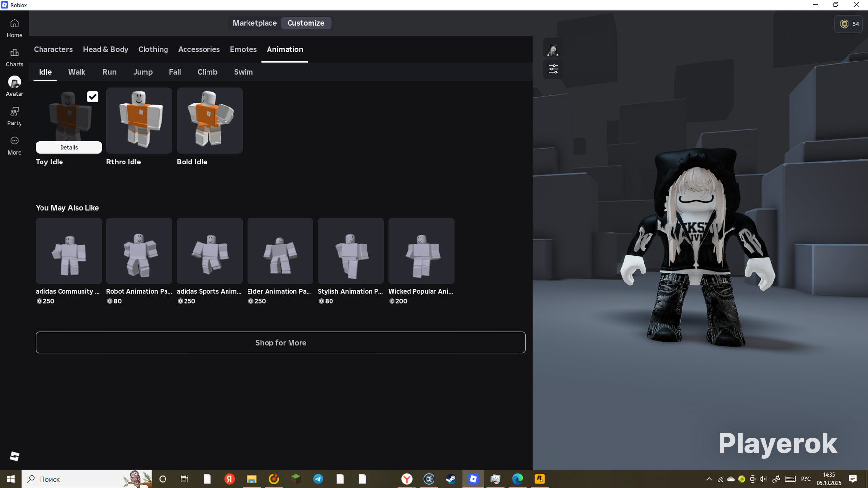
Task: Select the Customize tab
Action: [x=306, y=23]
